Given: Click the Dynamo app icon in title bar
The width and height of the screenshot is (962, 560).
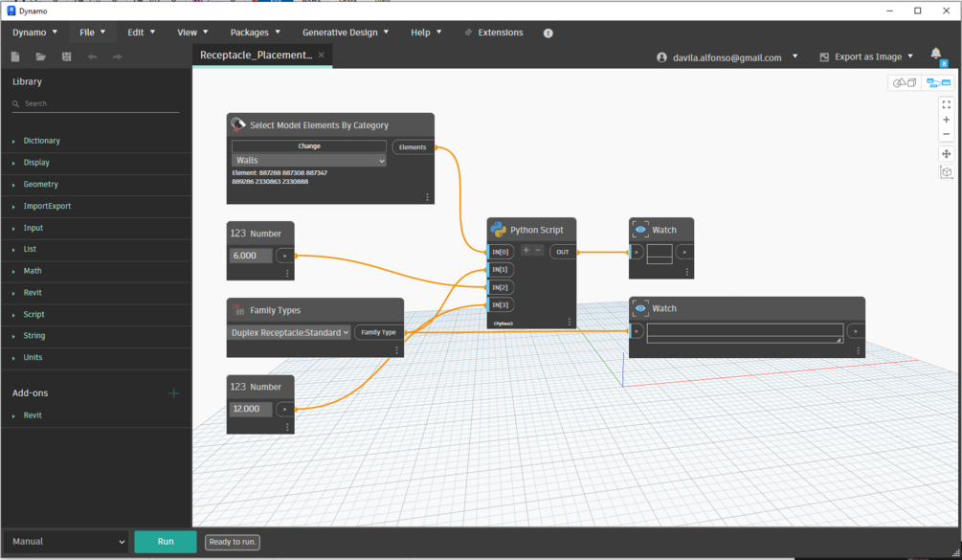Looking at the screenshot, I should (11, 11).
